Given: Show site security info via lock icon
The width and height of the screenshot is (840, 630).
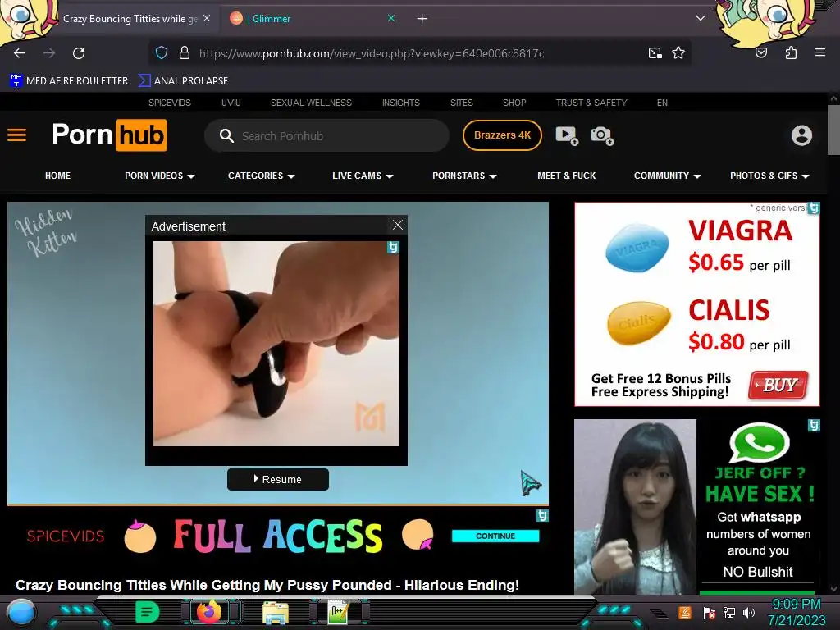Looking at the screenshot, I should [x=185, y=52].
